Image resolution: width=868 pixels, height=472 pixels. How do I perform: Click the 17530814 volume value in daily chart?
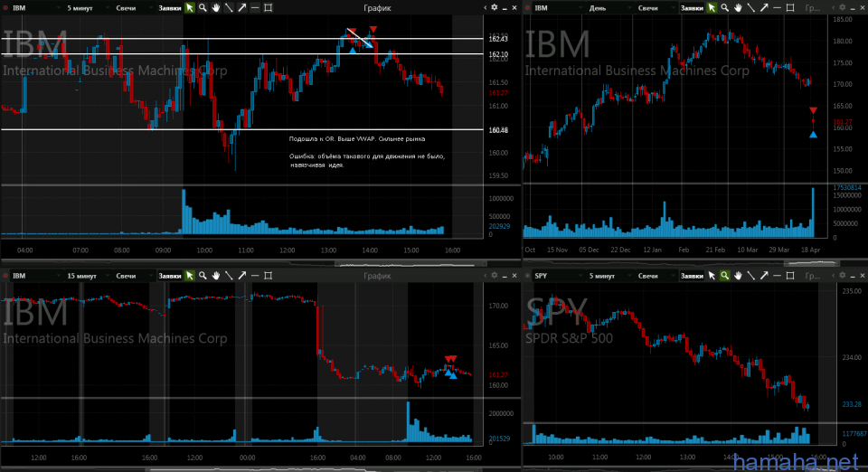point(847,187)
